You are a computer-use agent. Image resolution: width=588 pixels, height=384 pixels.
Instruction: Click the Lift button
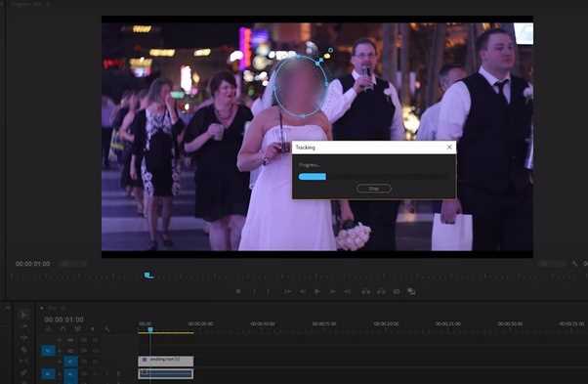point(365,292)
